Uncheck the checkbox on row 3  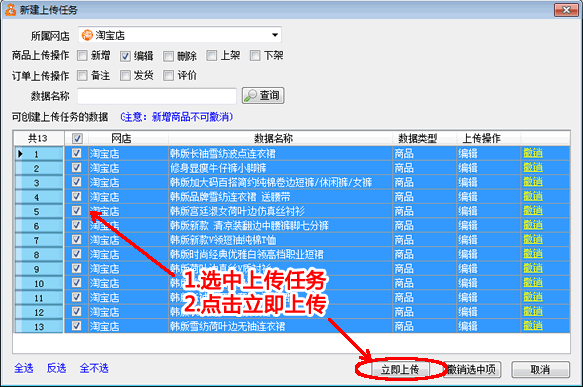coord(77,182)
